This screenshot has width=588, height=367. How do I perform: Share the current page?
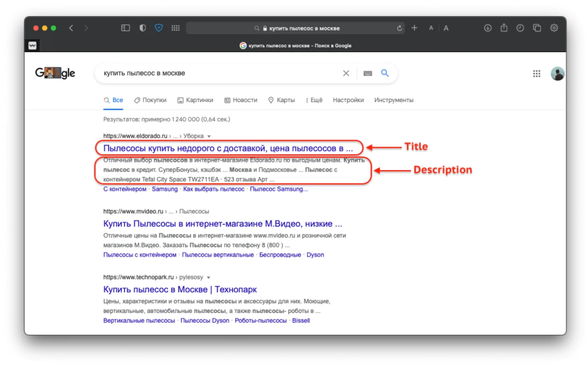504,28
